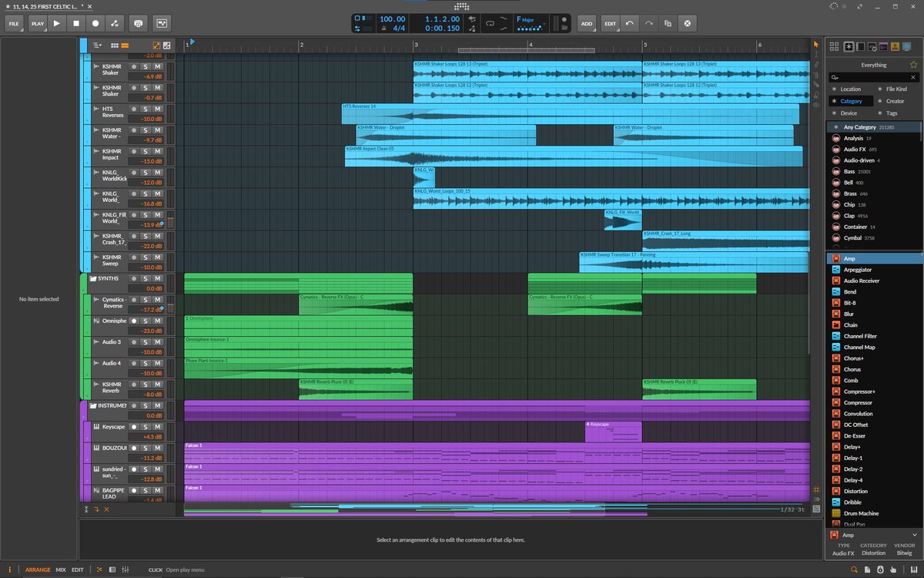This screenshot has height=578, width=924.
Task: Solo the INSTRUMENTS group track
Action: [x=144, y=405]
